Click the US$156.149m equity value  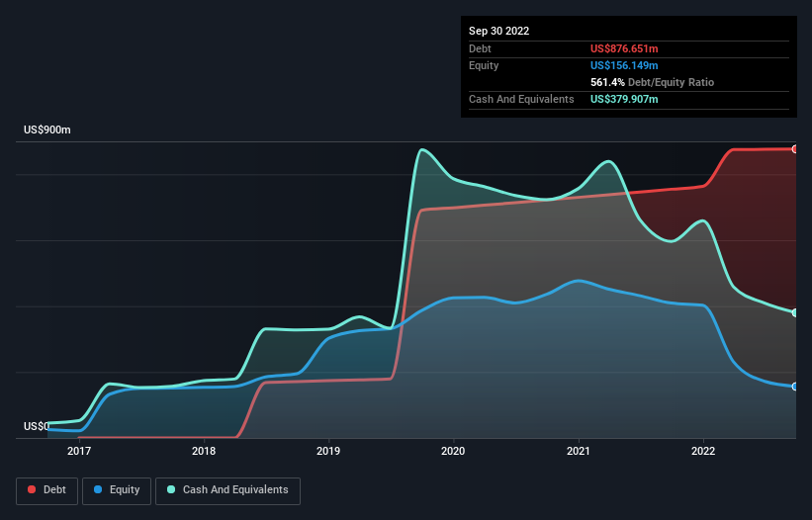click(x=624, y=65)
